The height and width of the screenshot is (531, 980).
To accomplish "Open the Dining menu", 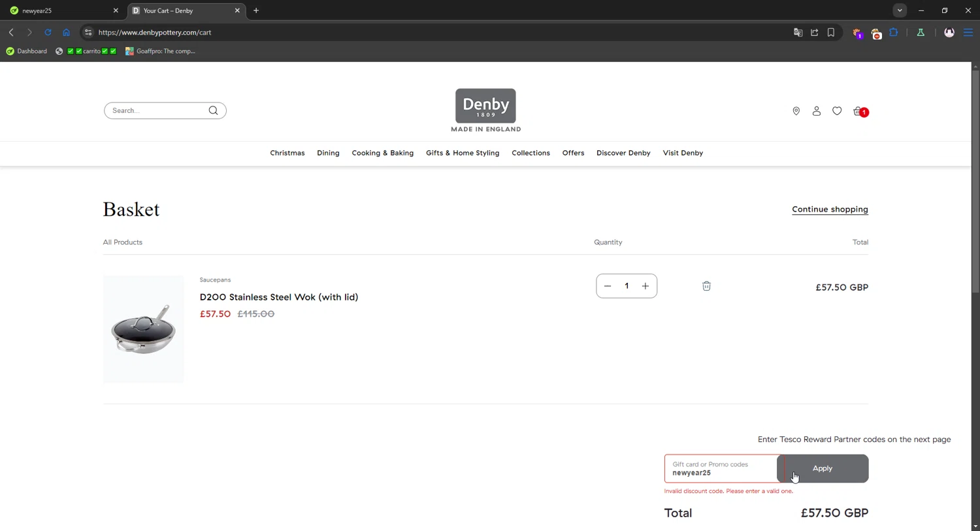I will (x=328, y=153).
